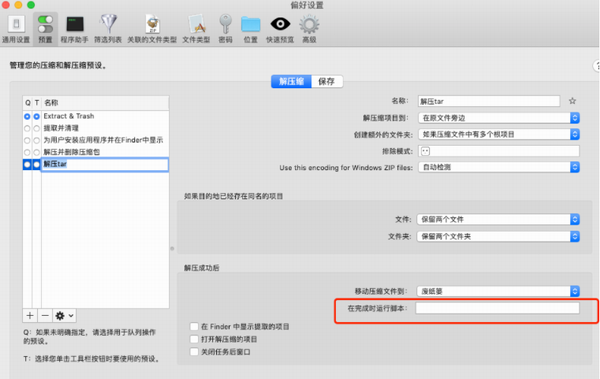Image resolution: width=600 pixels, height=379 pixels.
Task: Add a new preset with plus button
Action: click(x=30, y=316)
